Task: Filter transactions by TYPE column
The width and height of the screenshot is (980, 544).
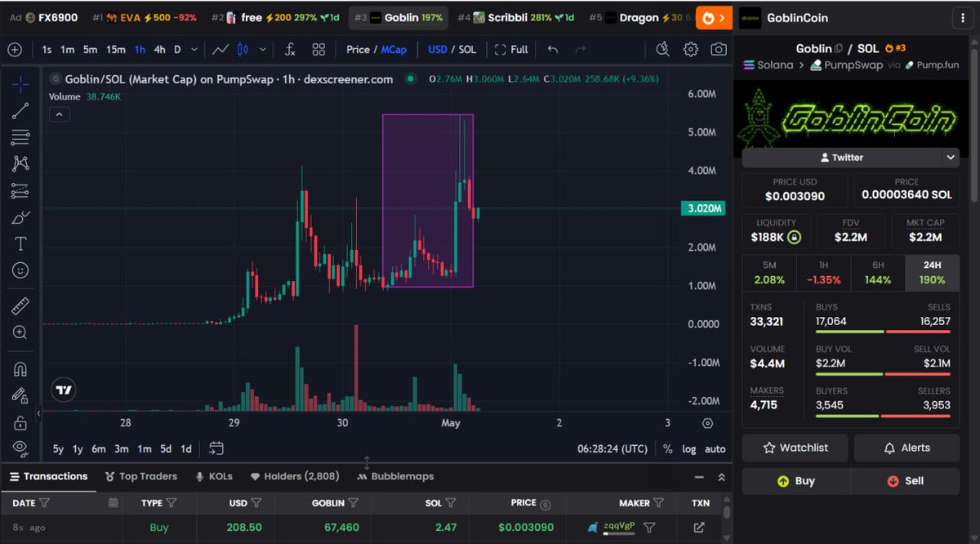Action: coord(171,503)
